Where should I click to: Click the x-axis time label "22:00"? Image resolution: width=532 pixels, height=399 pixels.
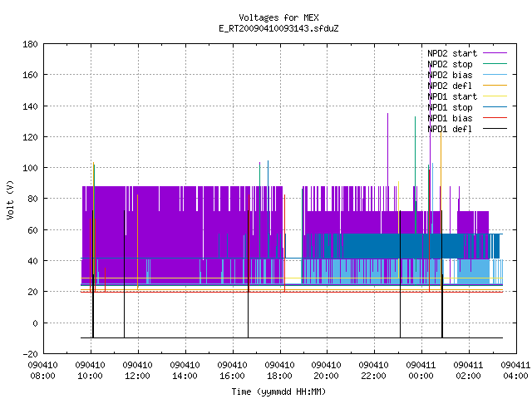(373, 376)
